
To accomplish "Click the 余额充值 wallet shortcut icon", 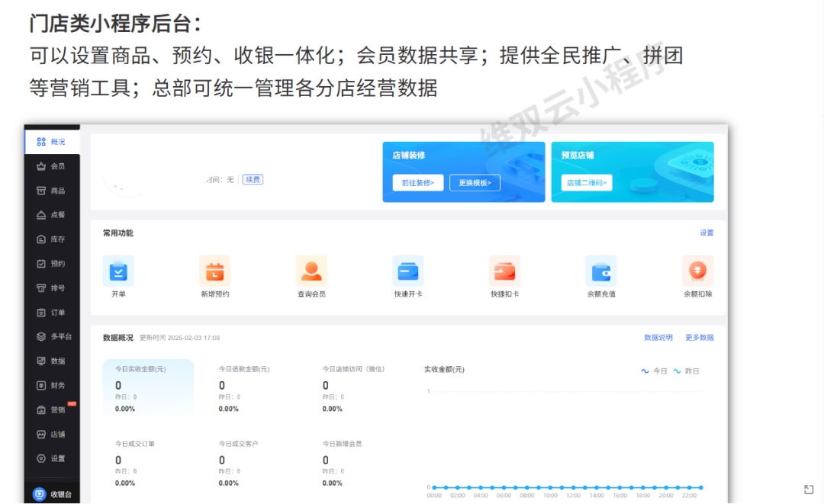I will (601, 271).
